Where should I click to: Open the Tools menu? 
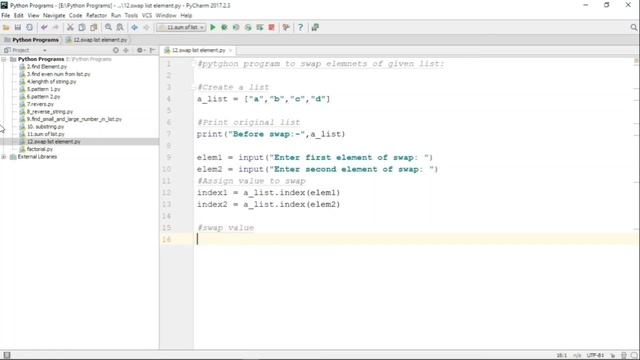tap(131, 16)
